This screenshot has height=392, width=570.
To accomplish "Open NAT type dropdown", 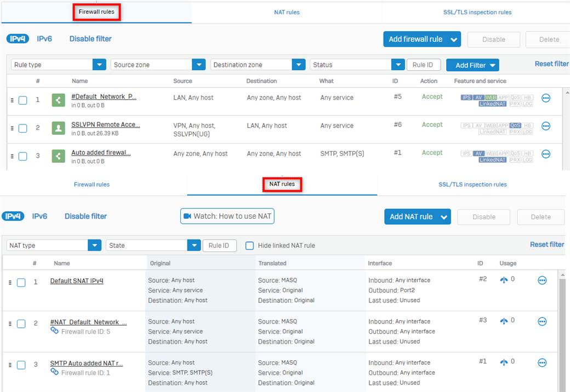I will [x=54, y=246].
